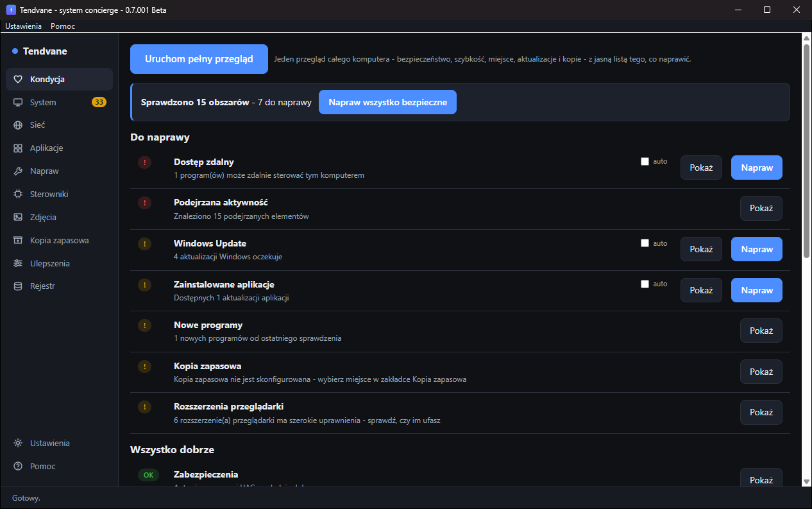
Task: Click the grid icon for Aplikacje
Action: click(x=18, y=148)
